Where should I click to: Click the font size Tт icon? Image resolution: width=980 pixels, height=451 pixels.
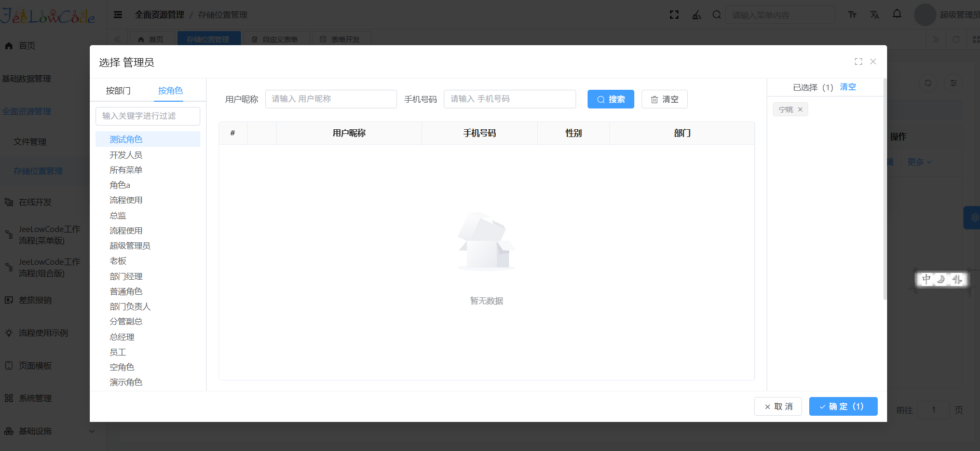852,15
